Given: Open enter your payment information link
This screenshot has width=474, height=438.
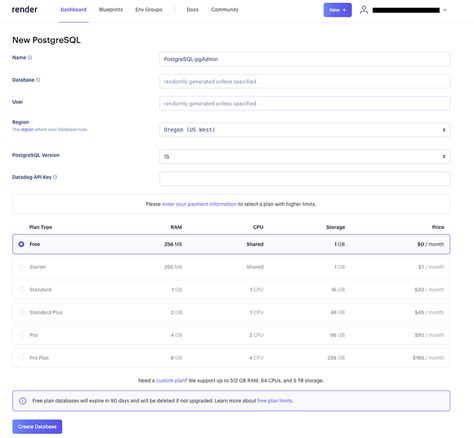Looking at the screenshot, I should (199, 204).
